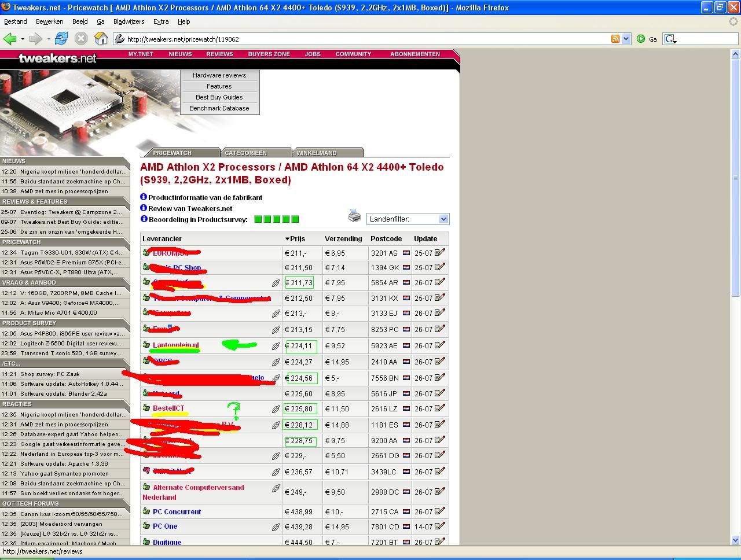Click the info icon beside Productinformatie van de fabrikant
The image size is (741, 560).
coord(144,197)
